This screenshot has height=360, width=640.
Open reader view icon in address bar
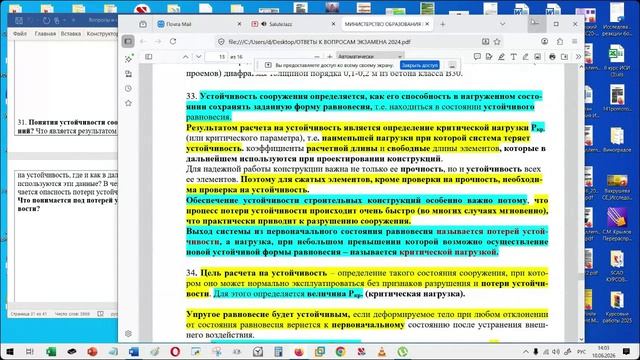(x=485, y=42)
